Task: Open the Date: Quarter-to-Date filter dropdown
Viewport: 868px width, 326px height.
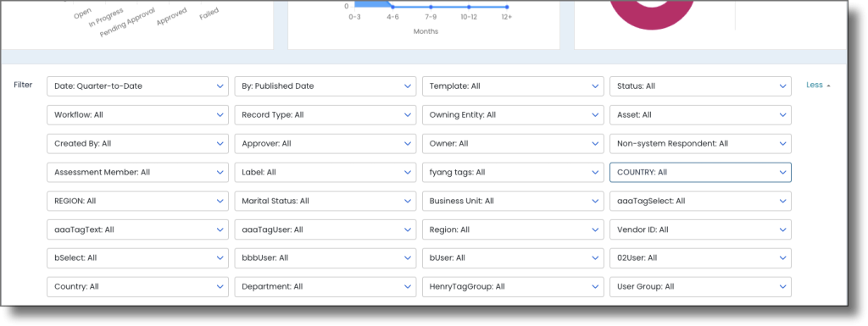Action: 138,86
